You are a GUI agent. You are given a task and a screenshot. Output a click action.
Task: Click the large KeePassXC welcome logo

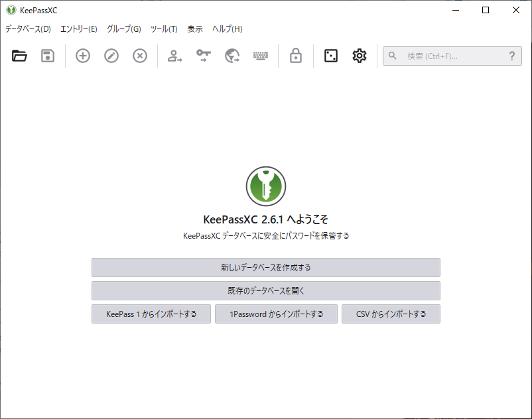(x=266, y=186)
